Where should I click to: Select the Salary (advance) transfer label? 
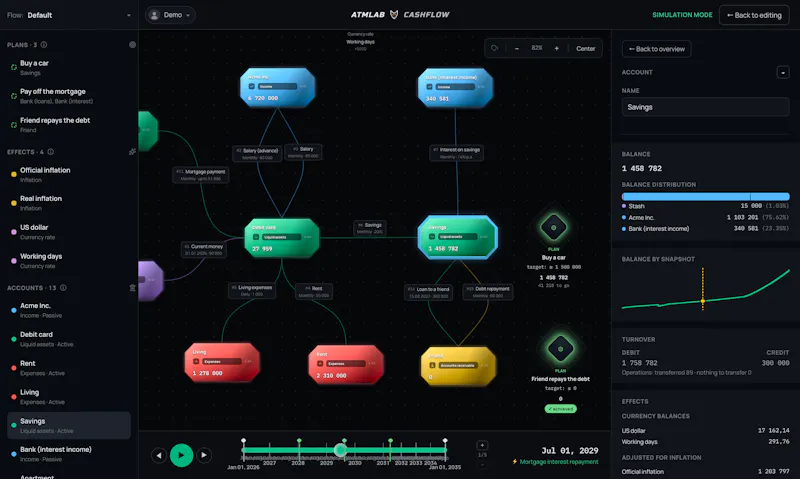[x=257, y=154]
